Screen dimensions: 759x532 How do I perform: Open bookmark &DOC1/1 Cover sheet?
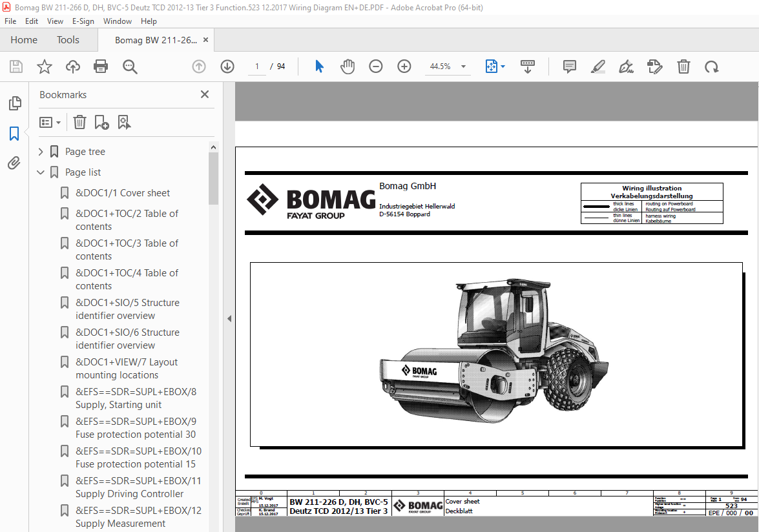(x=123, y=193)
